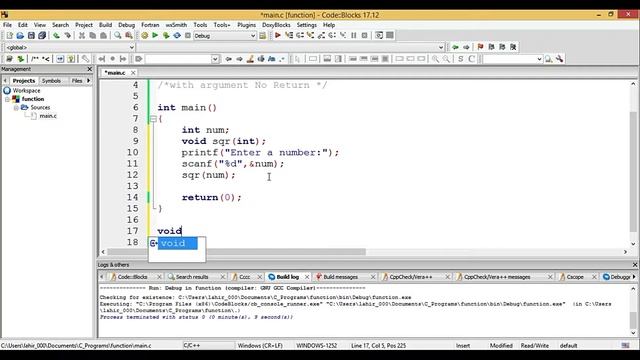Click the Cut scissors icon
Screen dimensions: 640x360
[x=82, y=36]
